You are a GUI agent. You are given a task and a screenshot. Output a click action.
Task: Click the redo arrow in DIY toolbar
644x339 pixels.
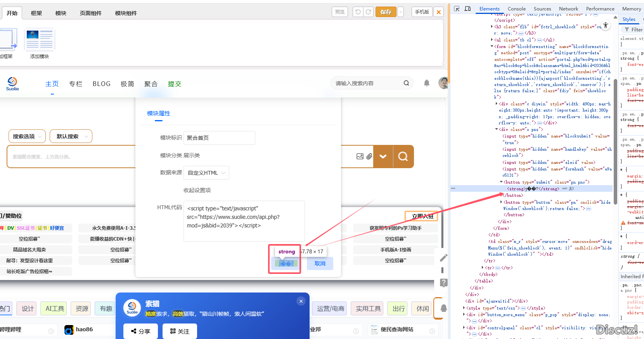tap(368, 12)
